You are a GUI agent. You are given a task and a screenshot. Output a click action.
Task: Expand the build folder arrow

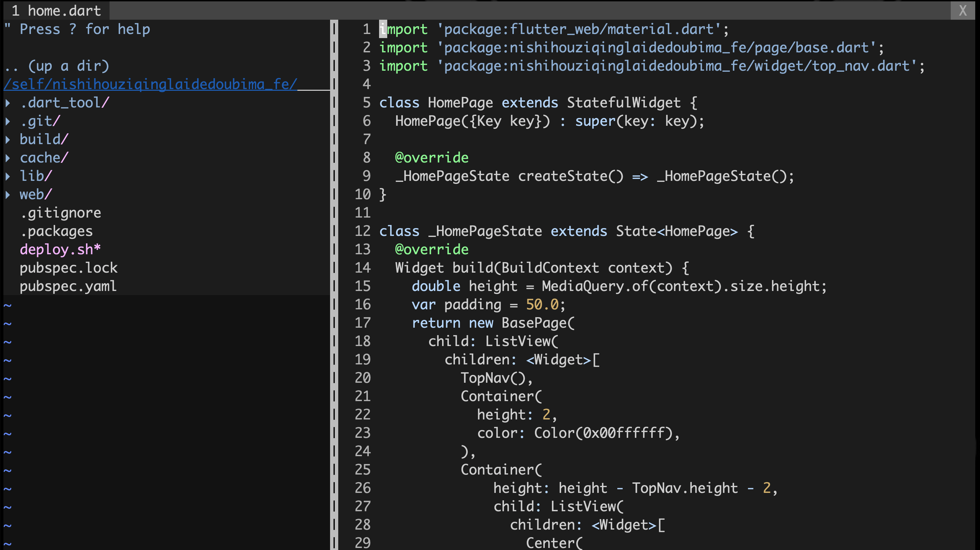(x=7, y=139)
